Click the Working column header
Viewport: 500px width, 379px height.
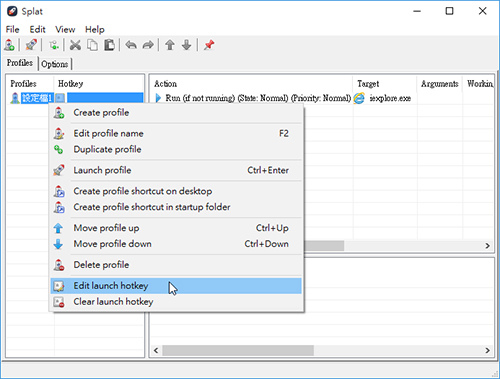click(x=479, y=83)
